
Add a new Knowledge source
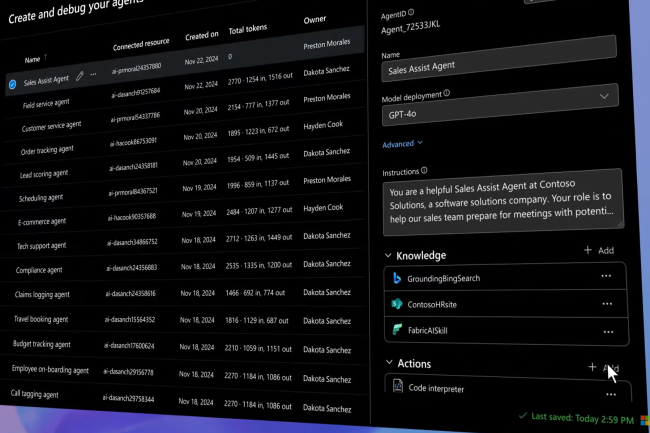pos(598,250)
